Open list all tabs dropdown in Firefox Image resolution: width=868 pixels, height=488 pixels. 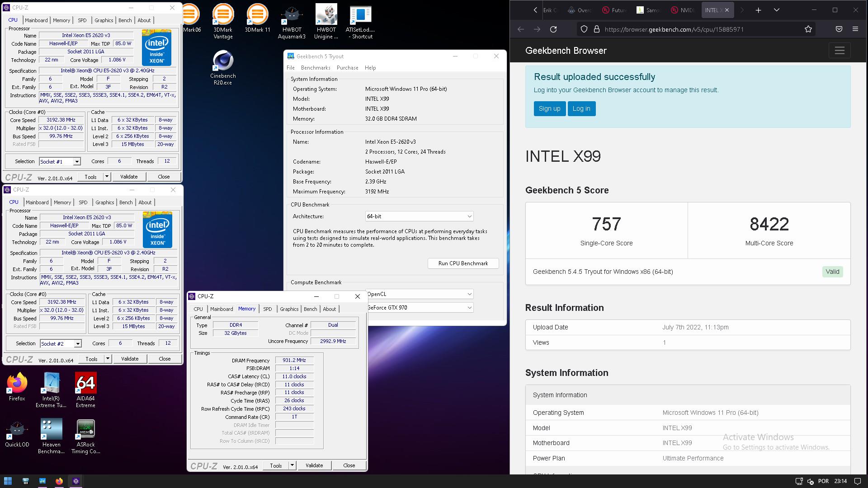point(777,10)
